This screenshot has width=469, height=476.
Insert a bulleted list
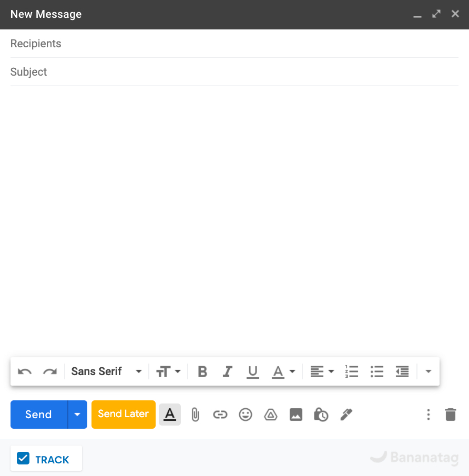(x=377, y=371)
